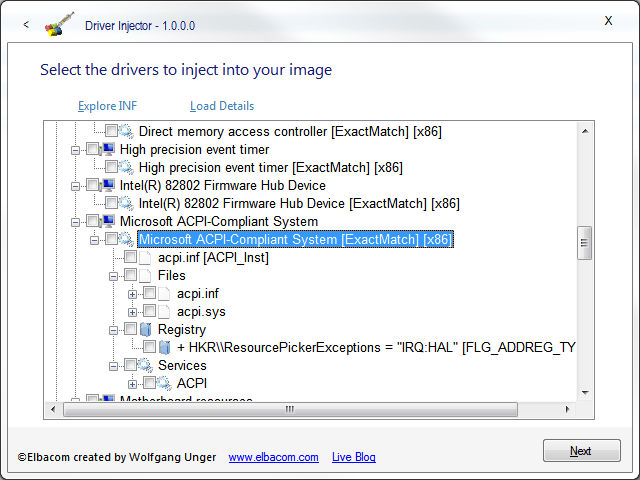Click the Registry node icon
This screenshot has height=480, width=640.
coord(145,329)
